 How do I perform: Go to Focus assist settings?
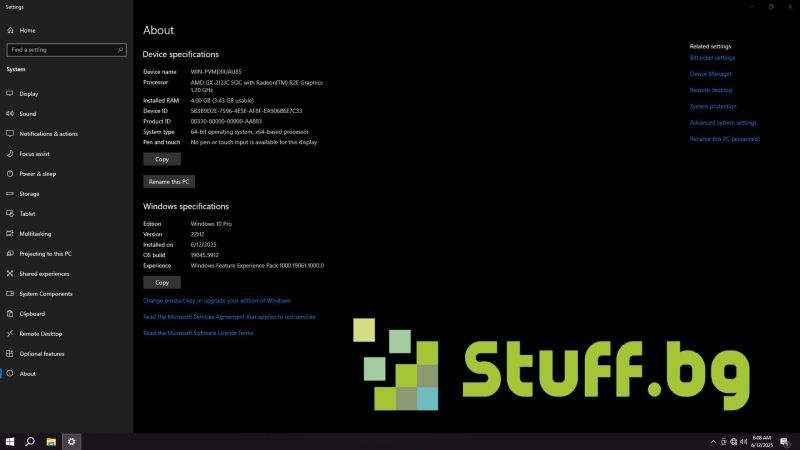34,154
